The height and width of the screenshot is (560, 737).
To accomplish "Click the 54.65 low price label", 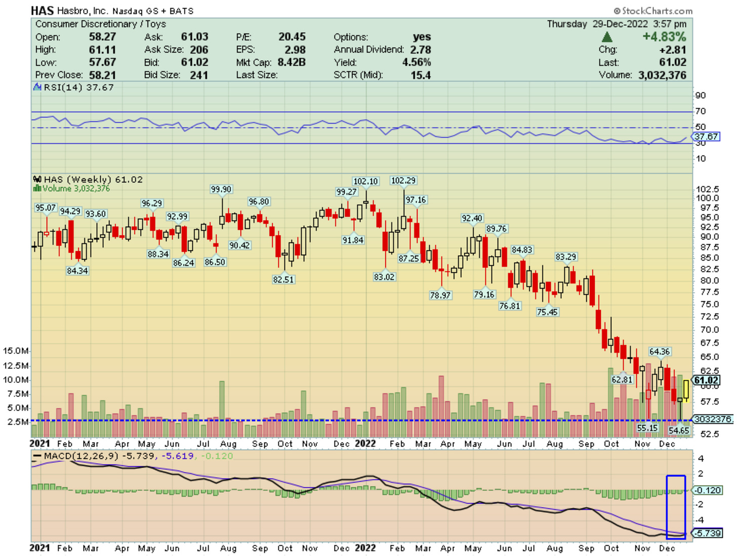I will (x=679, y=430).
